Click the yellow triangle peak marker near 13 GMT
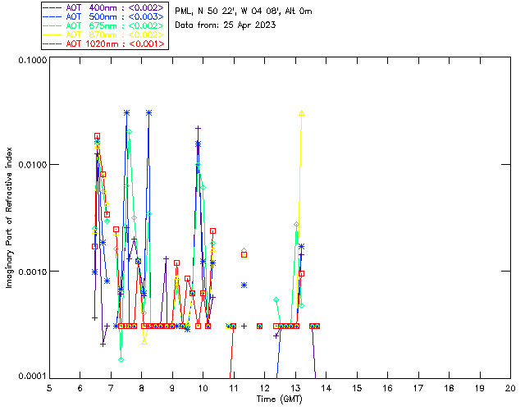The height and width of the screenshot is (420, 525). coord(301,114)
